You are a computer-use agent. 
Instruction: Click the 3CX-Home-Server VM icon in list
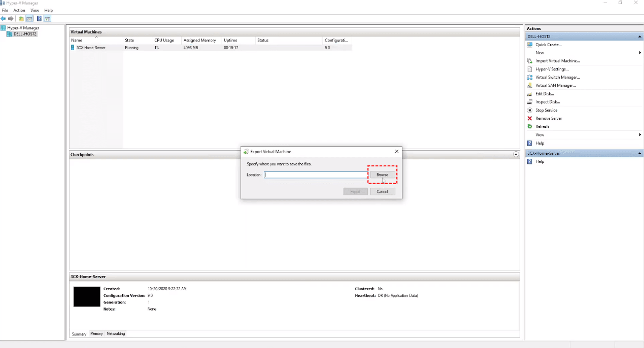pyautogui.click(x=73, y=48)
